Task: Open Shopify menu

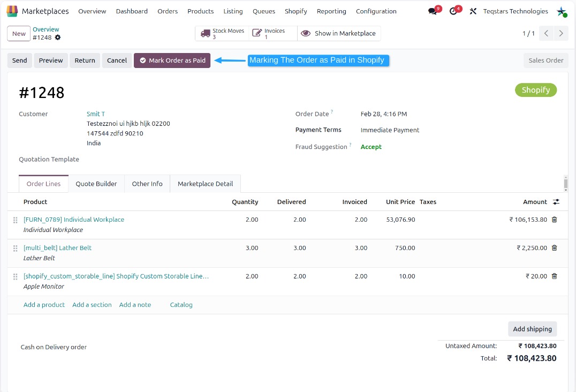Action: pos(295,11)
